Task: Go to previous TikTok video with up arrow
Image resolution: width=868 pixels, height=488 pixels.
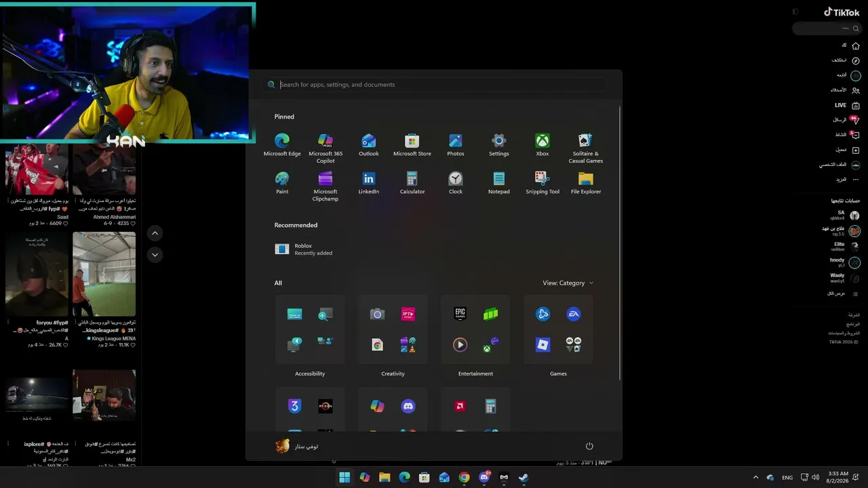Action: tap(155, 233)
